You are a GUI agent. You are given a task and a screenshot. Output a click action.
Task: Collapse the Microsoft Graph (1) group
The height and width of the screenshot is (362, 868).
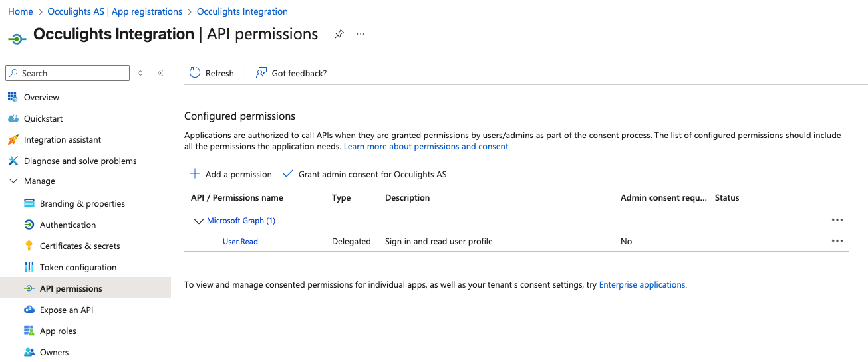pos(198,221)
